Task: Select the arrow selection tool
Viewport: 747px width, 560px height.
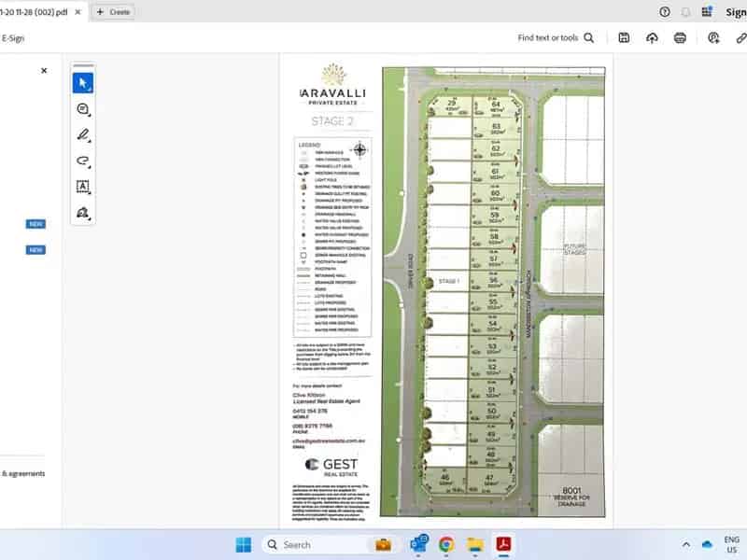Action: tap(83, 83)
